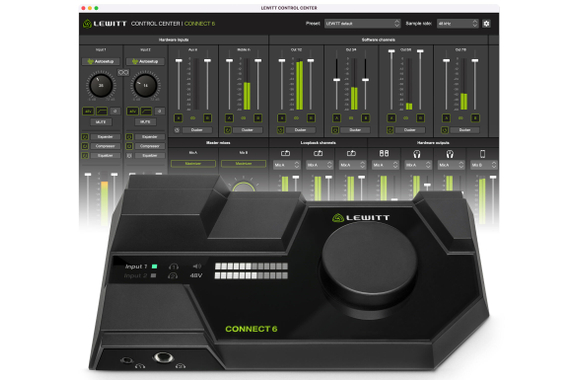576x380 pixels.
Task: Toggle the Ducker power button on Out 5/6
Action: click(390, 130)
